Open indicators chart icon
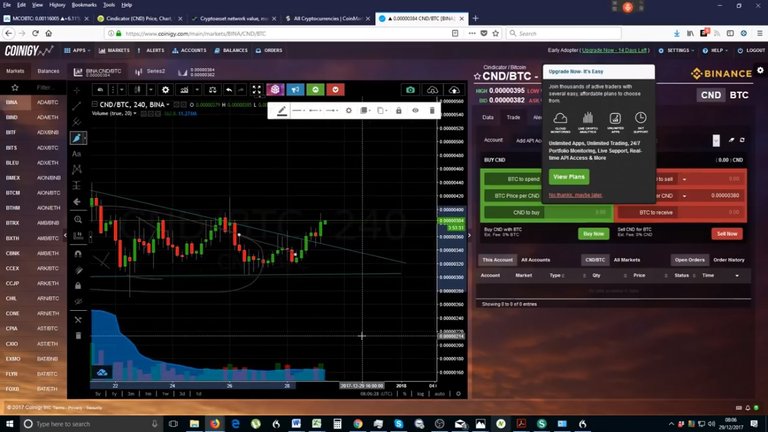The height and width of the screenshot is (432, 768). pos(184,90)
